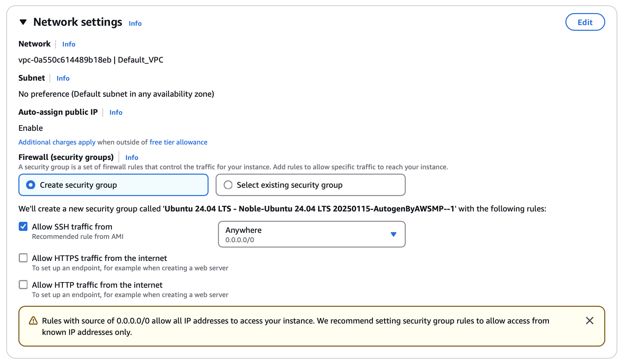This screenshot has height=364, width=624.
Task: Click the blue dropdown arrow in Anywhere field
Action: [393, 234]
